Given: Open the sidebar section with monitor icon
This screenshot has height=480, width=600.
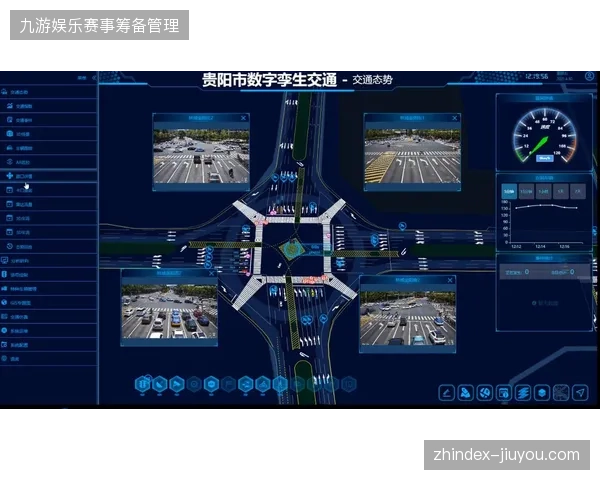Looking at the screenshot, I should point(49,261).
